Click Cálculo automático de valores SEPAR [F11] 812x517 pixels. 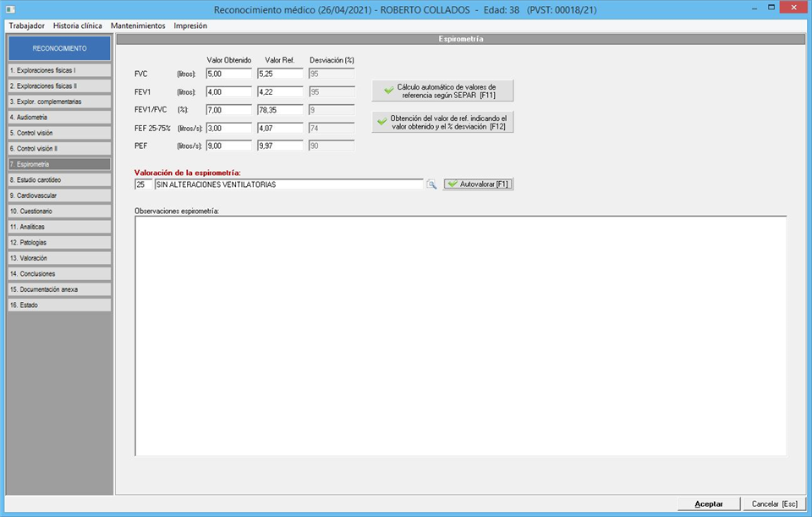point(442,91)
